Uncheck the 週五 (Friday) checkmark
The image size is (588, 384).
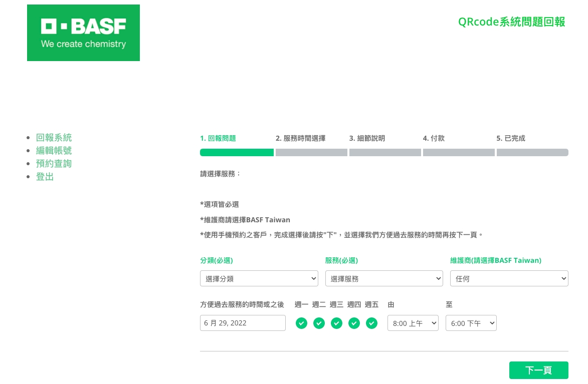click(x=371, y=323)
